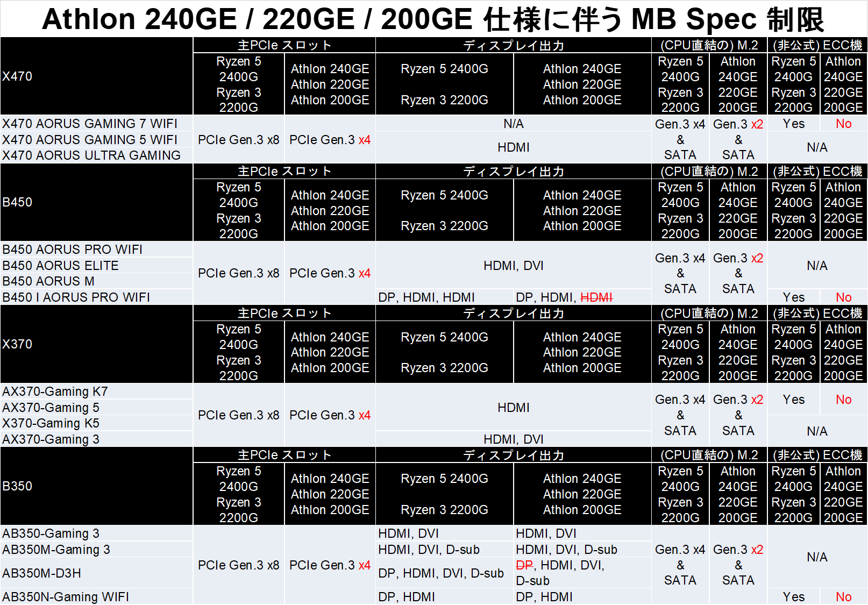Click ECC 'No' for B450 I AORUS PRO WIFI
868x605 pixels.
[844, 297]
